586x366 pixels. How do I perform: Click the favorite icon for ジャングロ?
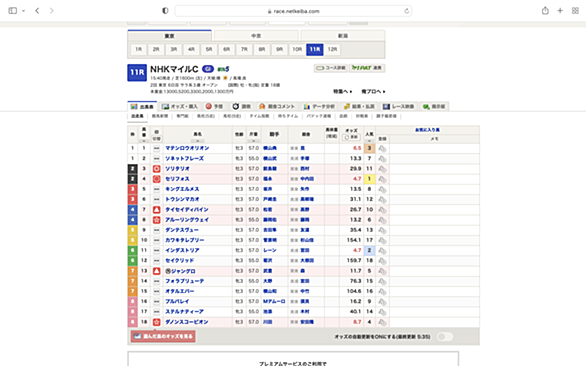pyautogui.click(x=382, y=271)
